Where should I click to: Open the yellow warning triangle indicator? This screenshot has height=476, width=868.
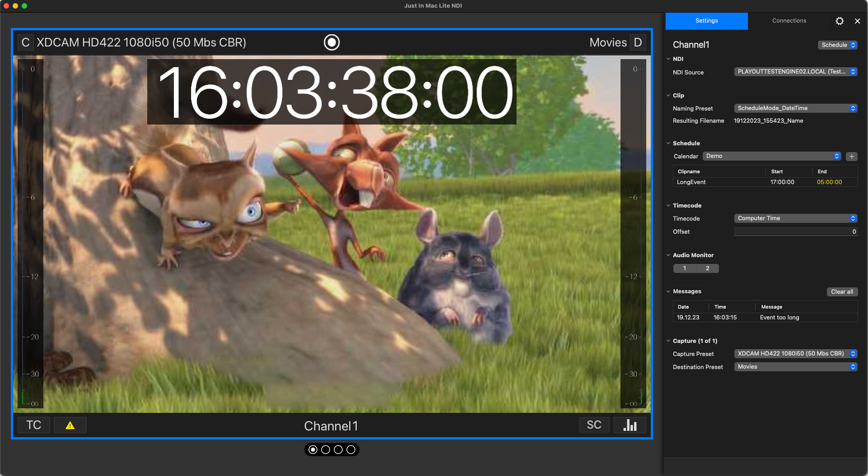click(x=70, y=425)
